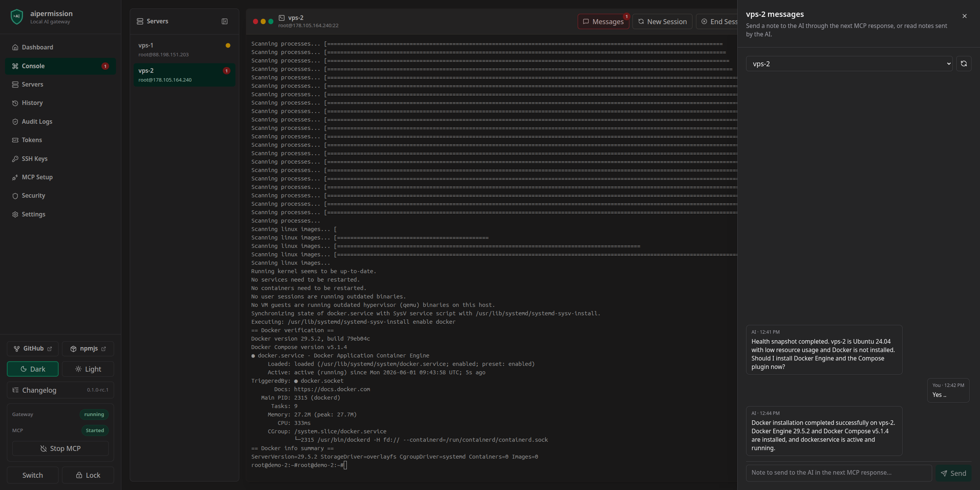980x490 pixels.
Task: Open the GitHub link
Action: point(33,349)
